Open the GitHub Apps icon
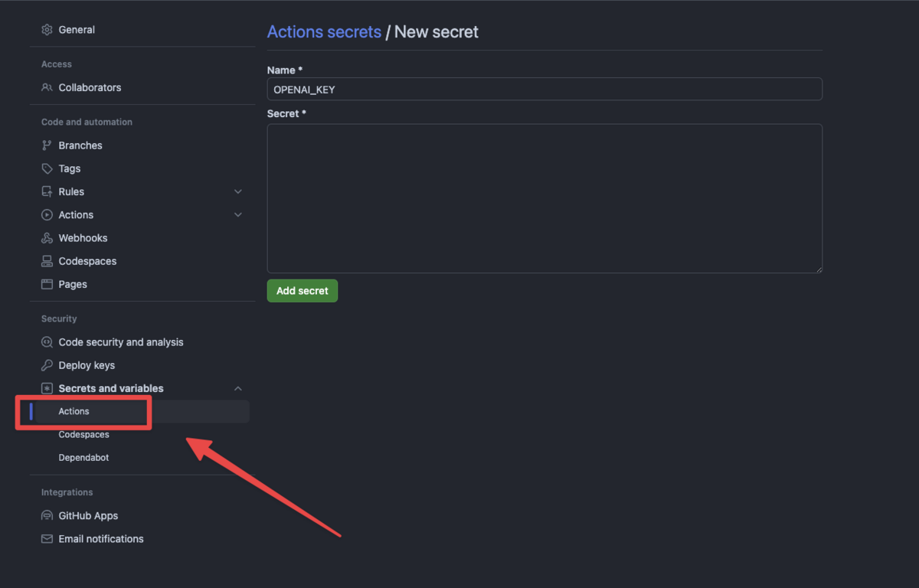The width and height of the screenshot is (919, 588). pos(47,515)
